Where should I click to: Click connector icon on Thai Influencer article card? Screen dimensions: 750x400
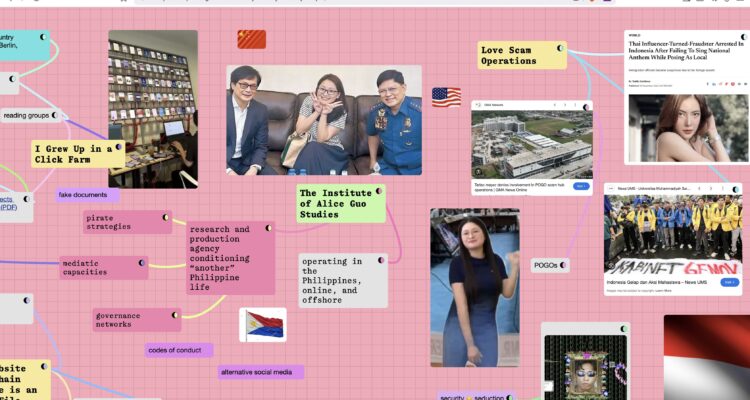744,37
